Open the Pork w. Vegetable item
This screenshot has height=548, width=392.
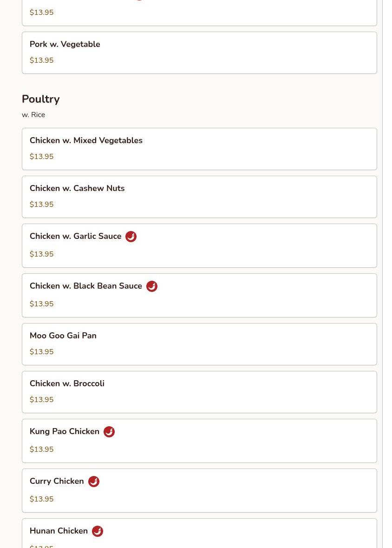click(x=200, y=53)
